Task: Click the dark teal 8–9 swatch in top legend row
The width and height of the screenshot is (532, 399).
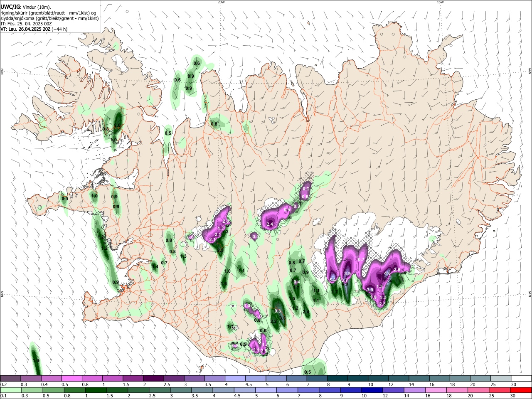Action: click(x=337, y=378)
